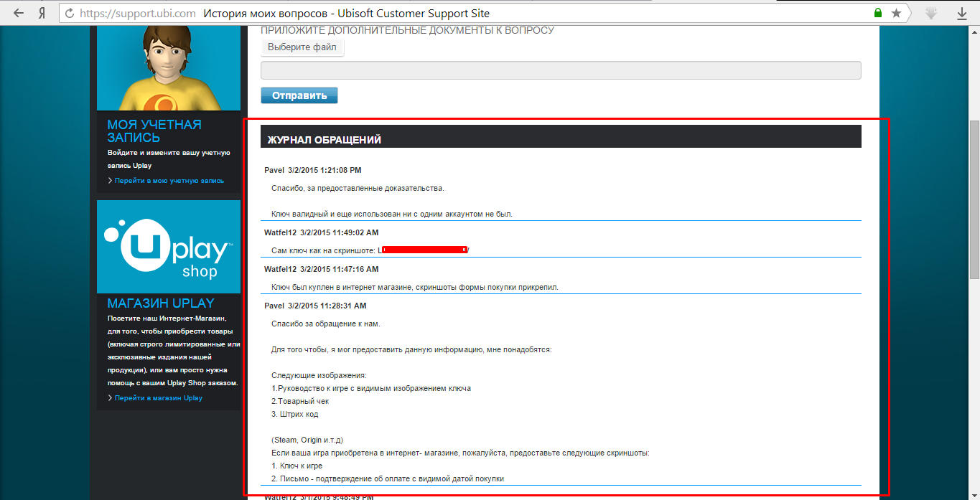Go back with the browser back arrow
Image resolution: width=980 pixels, height=500 pixels.
(19, 13)
